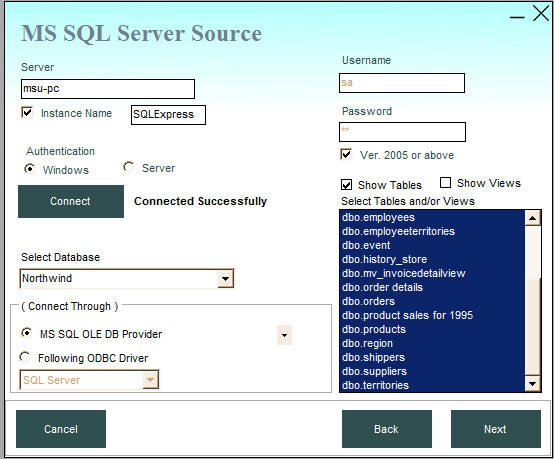This screenshot has width=554, height=459.
Task: Choose Following ODBC Driver option
Action: tap(25, 357)
